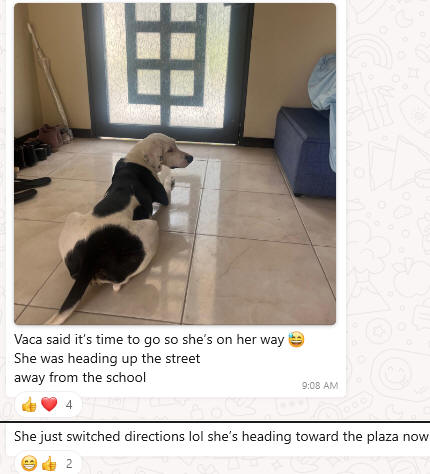Click the umbrella leaning in the photo corner
This screenshot has width=430, height=474.
tap(48, 75)
